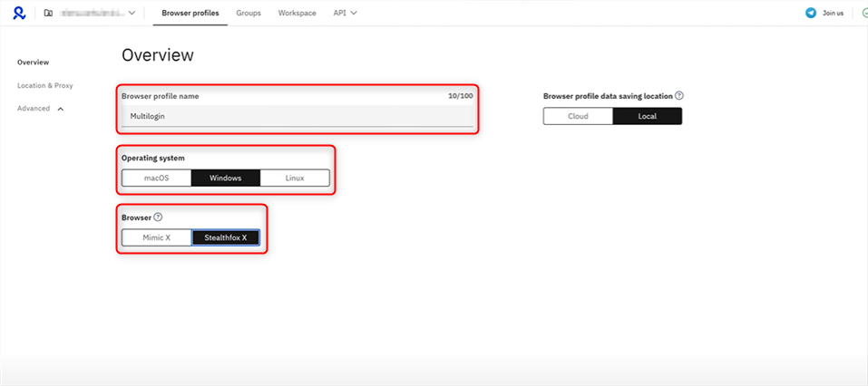Viewport: 868px width, 386px height.
Task: Go to Location & Proxy section
Action: (44, 85)
